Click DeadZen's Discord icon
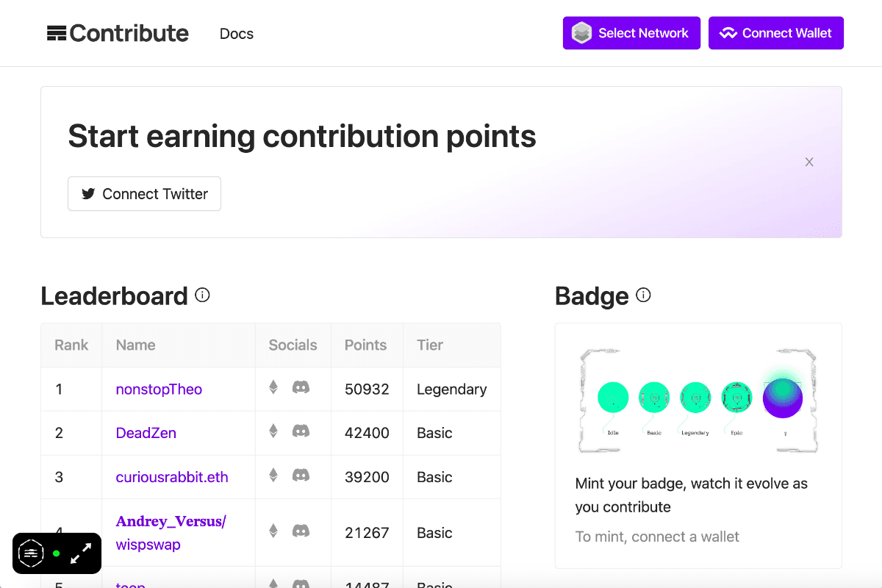Viewport: 882px width, 588px height. (x=301, y=431)
